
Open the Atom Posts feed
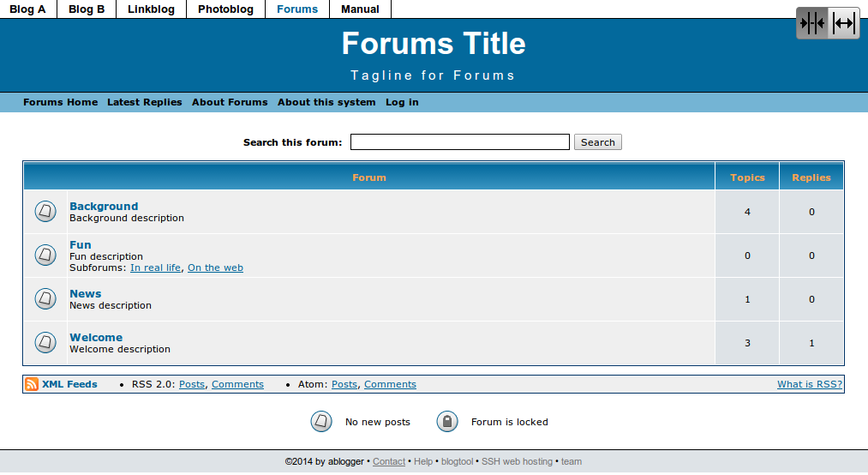(x=344, y=384)
